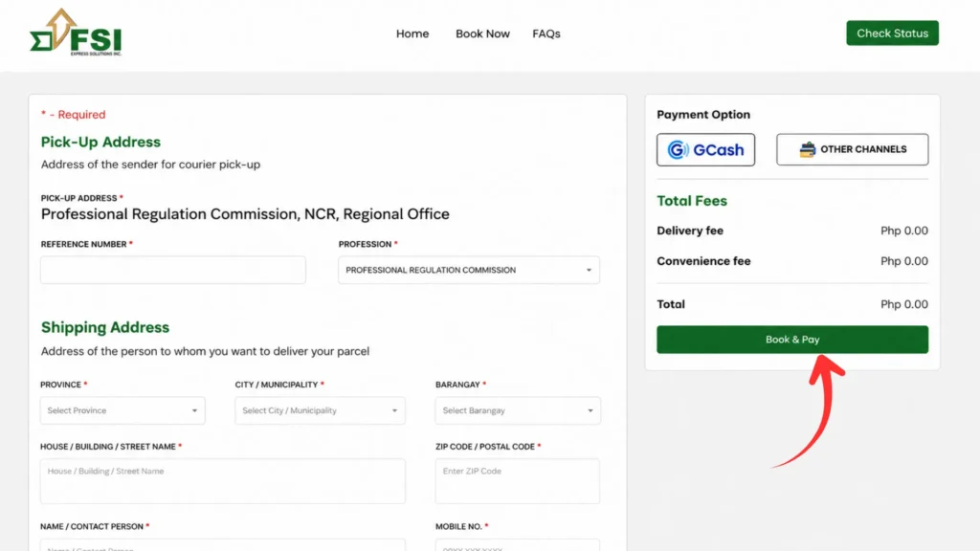Screen dimensions: 980x551
Task: Click the FSI logo
Action: click(x=76, y=33)
